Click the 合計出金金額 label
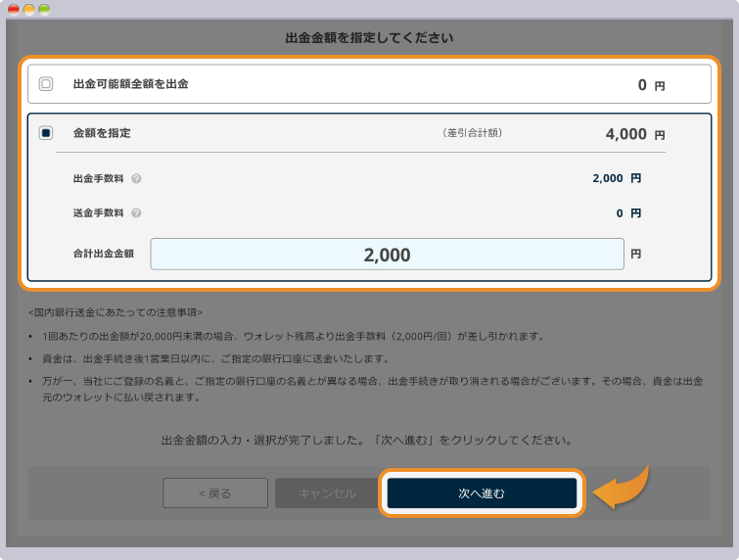The width and height of the screenshot is (739, 560). [x=103, y=254]
